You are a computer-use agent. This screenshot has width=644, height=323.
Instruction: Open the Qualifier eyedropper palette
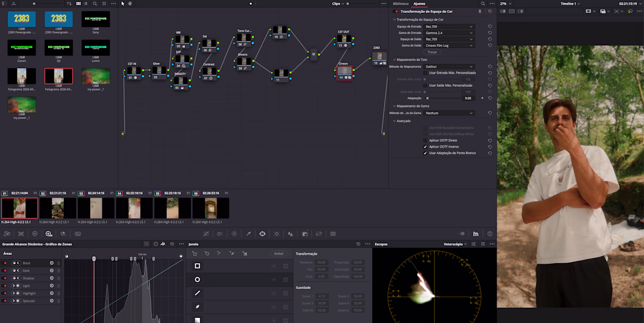tap(248, 233)
